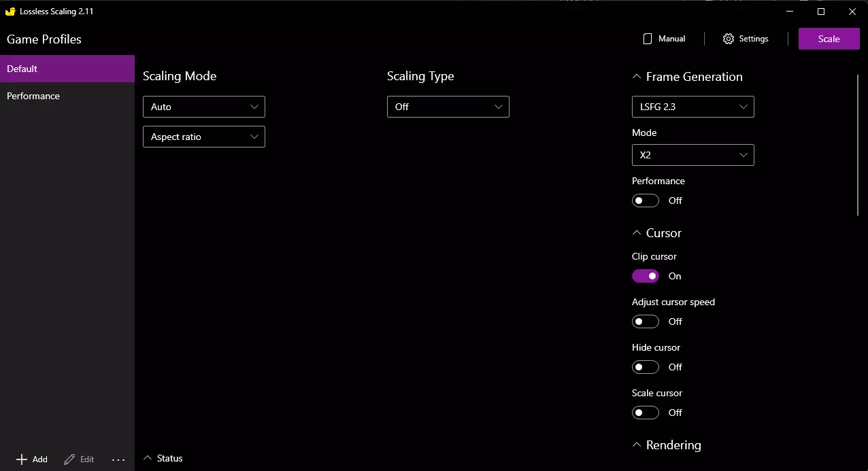Select the Default game profile
This screenshot has height=471, width=868.
click(67, 69)
